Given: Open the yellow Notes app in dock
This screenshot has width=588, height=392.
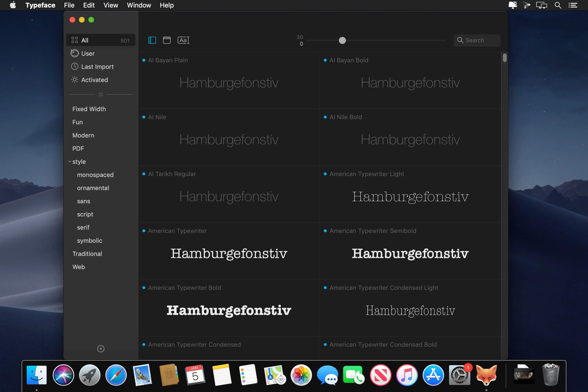Looking at the screenshot, I should 222,375.
